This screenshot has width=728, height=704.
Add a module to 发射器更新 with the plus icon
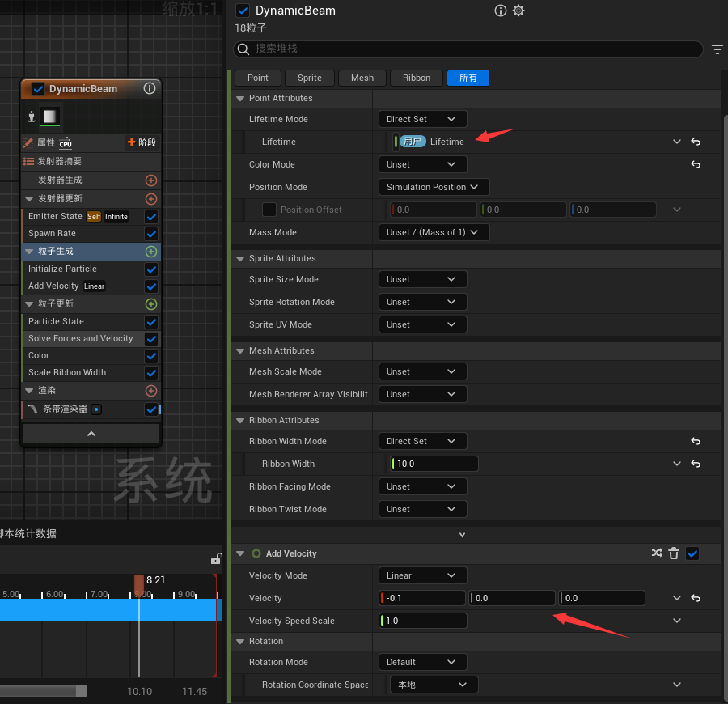[151, 199]
